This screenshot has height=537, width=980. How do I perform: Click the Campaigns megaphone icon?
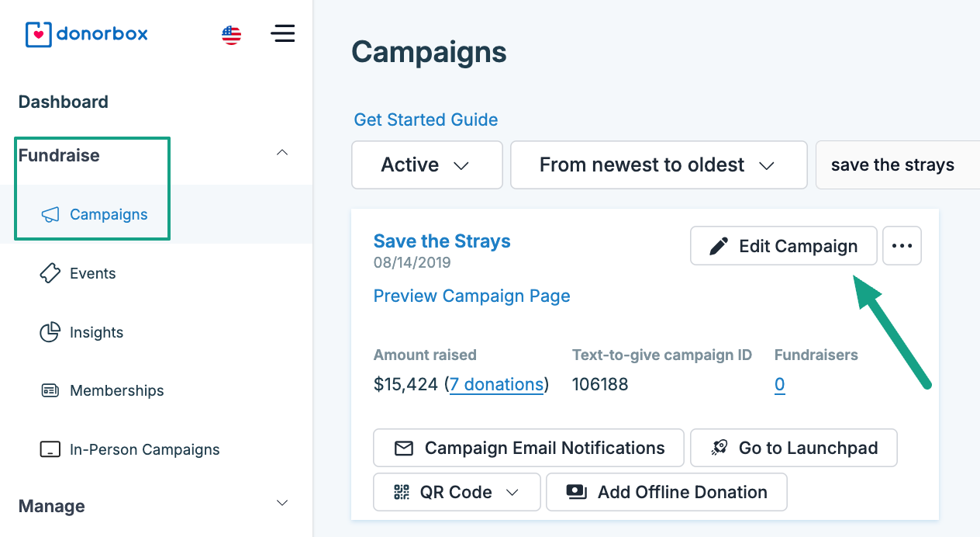pyautogui.click(x=50, y=215)
